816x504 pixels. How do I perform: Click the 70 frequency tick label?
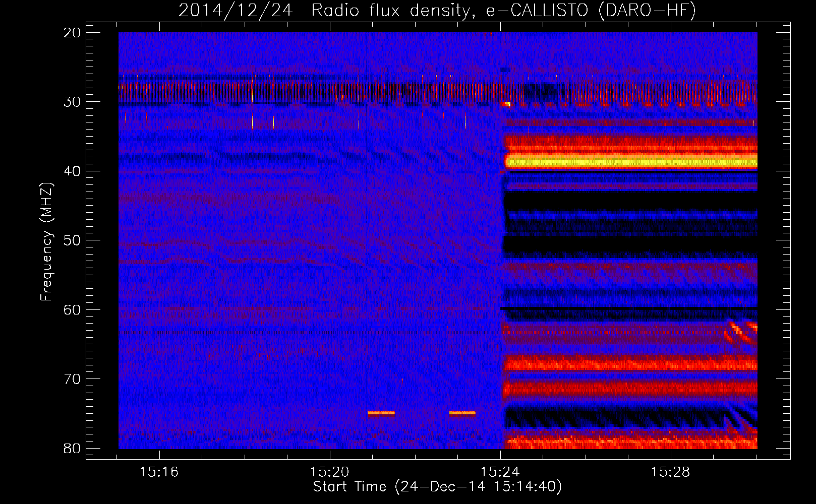72,379
